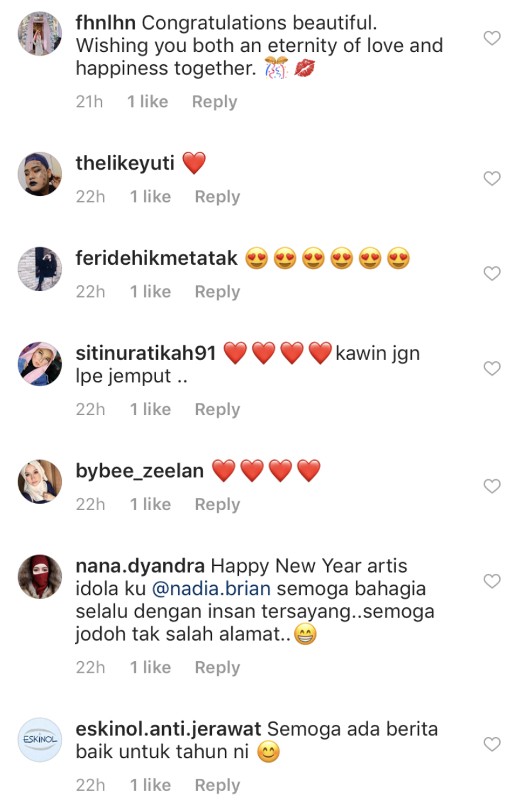Reply to bybee_zeelan's hearts comment
This screenshot has width=532, height=807.
tap(217, 505)
